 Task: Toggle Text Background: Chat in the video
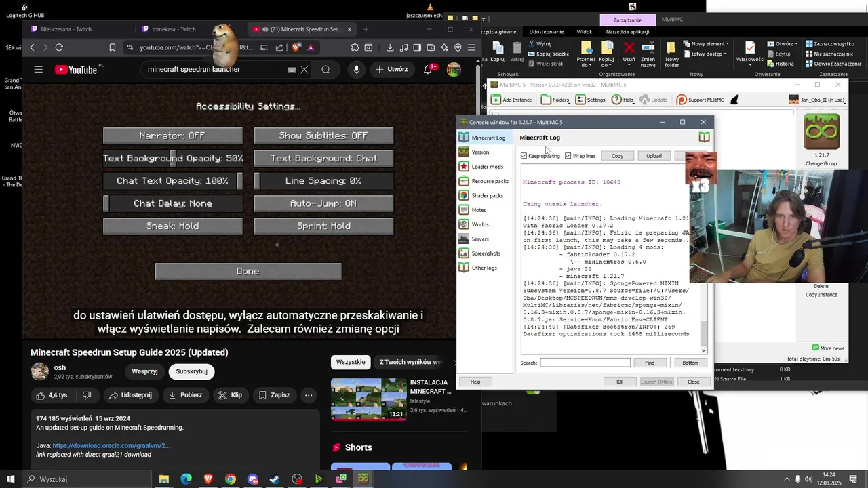click(323, 158)
